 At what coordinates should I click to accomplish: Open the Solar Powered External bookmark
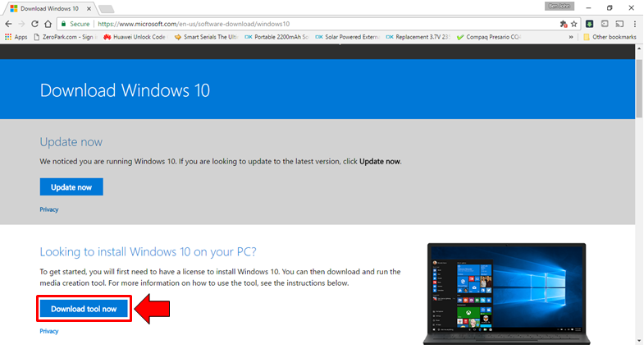(x=348, y=37)
